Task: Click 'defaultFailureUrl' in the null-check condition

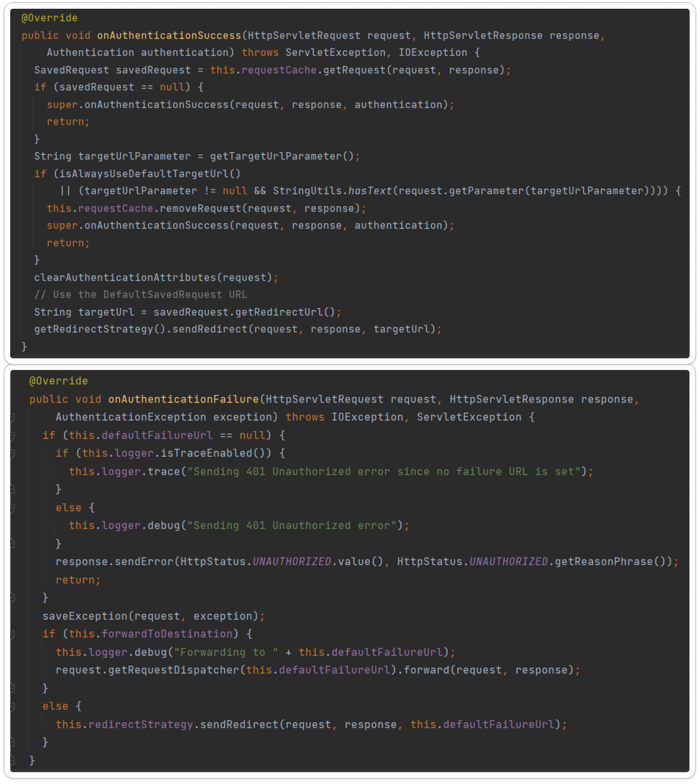Action: 157,436
